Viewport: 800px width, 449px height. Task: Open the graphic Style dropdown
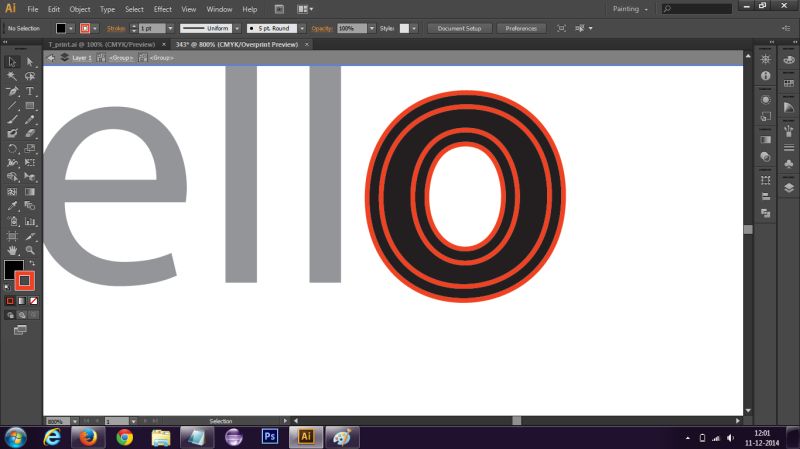(414, 29)
